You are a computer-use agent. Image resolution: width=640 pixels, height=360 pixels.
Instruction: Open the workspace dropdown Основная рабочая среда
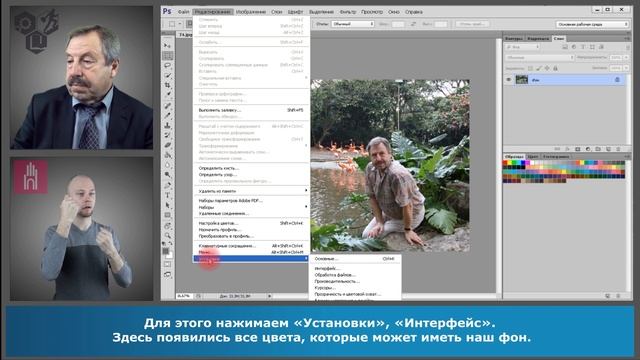coord(592,24)
